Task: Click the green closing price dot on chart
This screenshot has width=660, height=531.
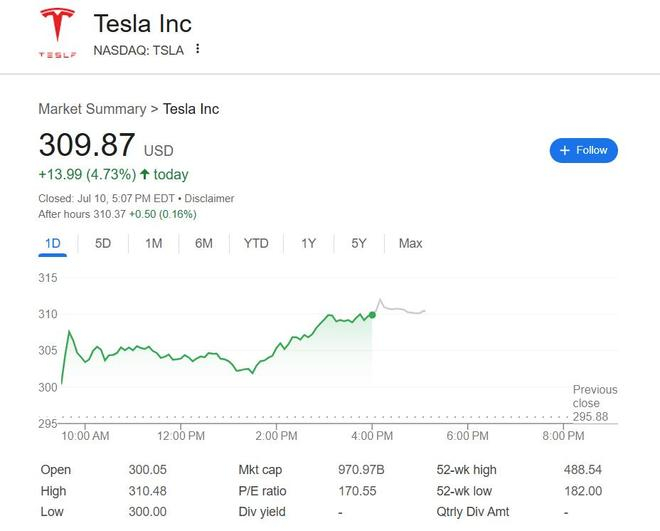Action: click(372, 314)
